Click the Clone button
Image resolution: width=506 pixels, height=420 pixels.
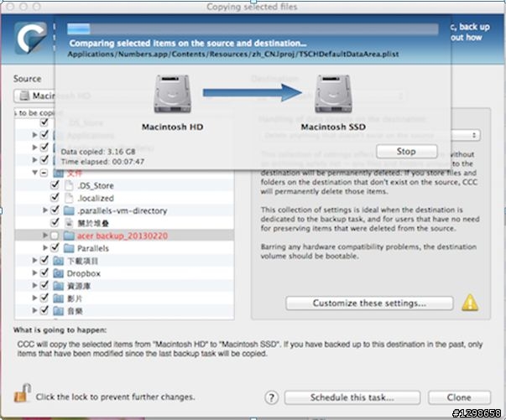[459, 397]
